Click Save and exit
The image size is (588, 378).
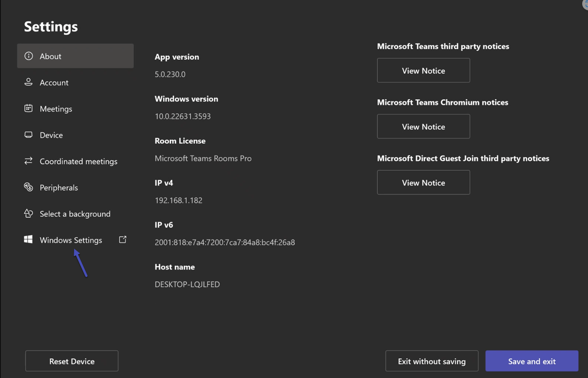[532, 361]
